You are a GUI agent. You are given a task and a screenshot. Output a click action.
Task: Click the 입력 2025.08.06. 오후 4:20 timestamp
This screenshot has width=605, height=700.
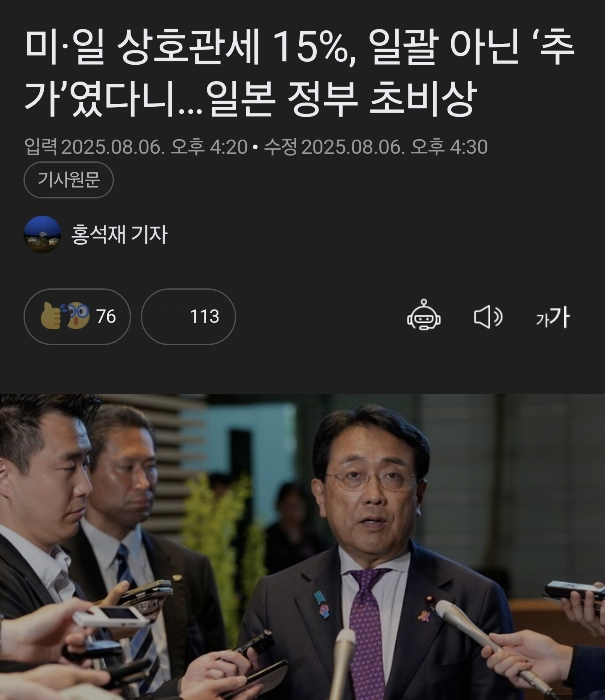coord(136,147)
